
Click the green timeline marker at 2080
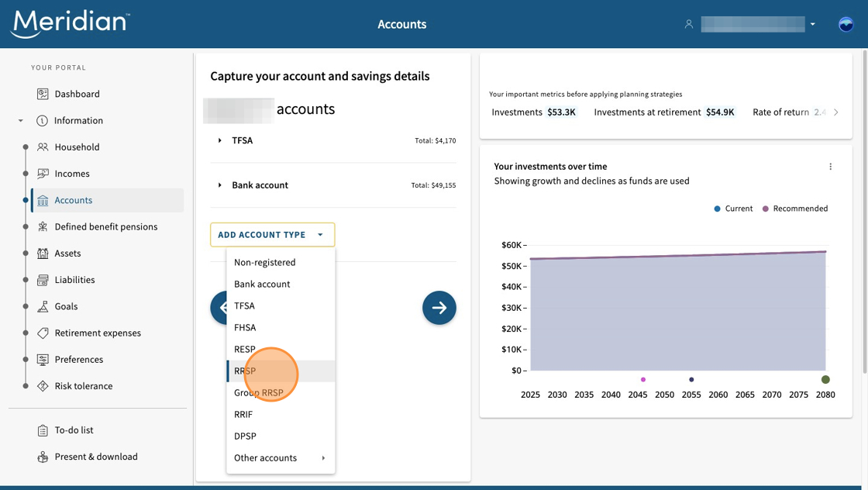825,380
